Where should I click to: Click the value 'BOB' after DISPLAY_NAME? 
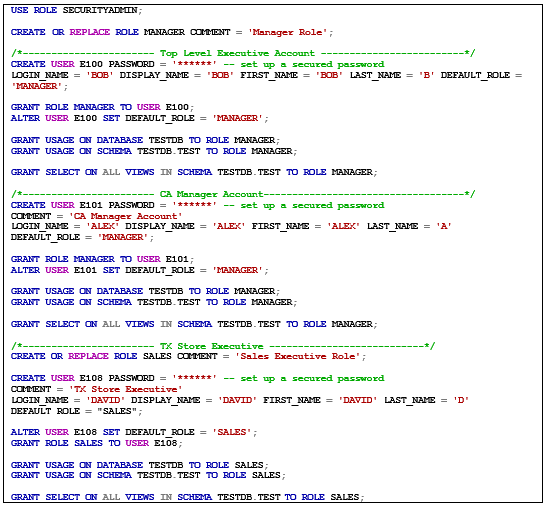[220, 75]
